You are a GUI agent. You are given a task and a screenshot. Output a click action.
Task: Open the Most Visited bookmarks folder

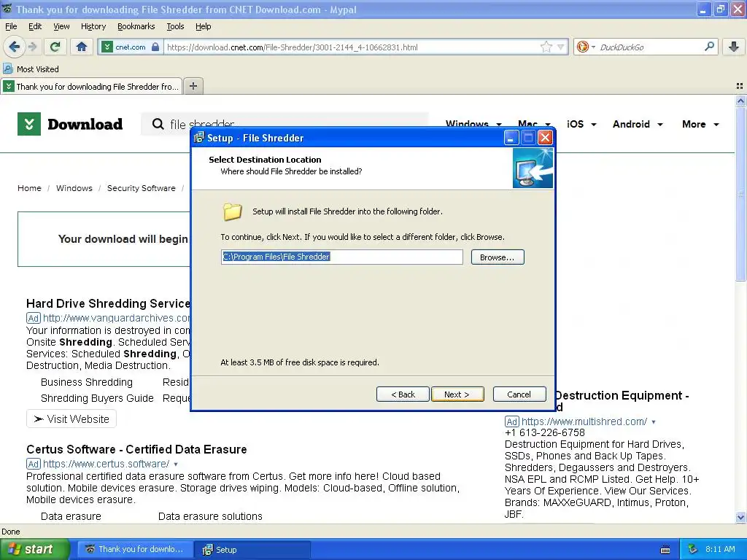click(31, 69)
